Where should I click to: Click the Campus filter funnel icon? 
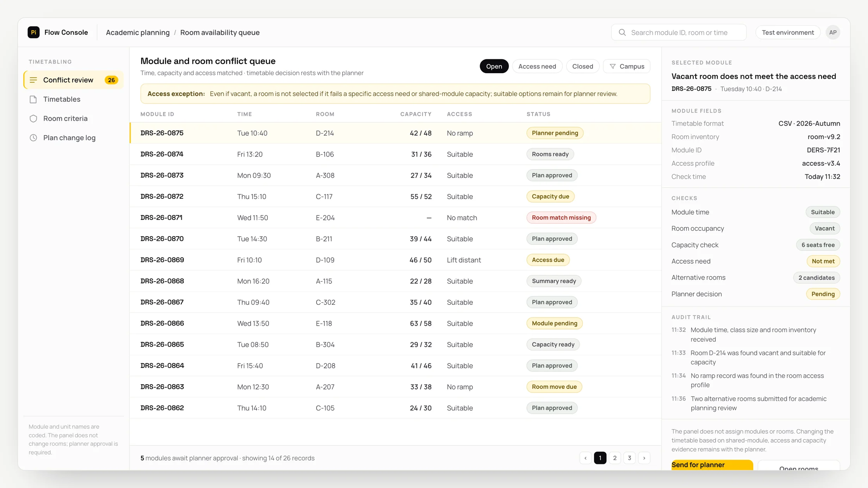tap(613, 67)
